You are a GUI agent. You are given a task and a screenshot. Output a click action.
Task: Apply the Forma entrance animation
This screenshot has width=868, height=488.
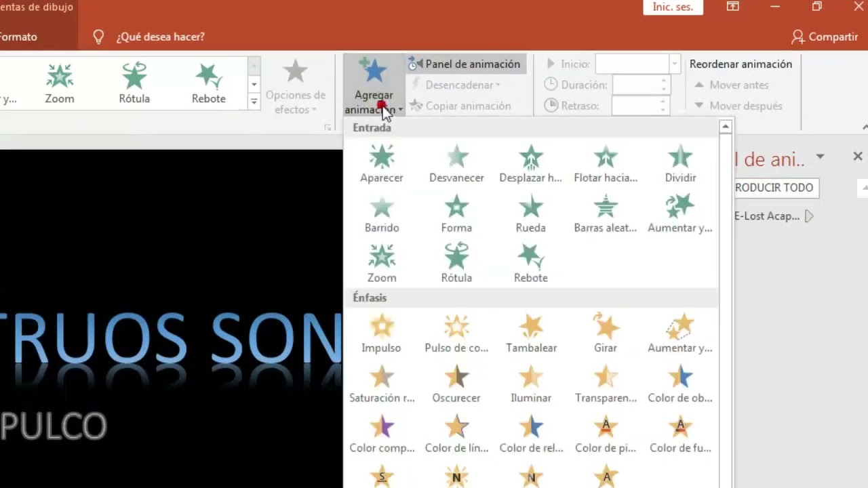pyautogui.click(x=456, y=214)
